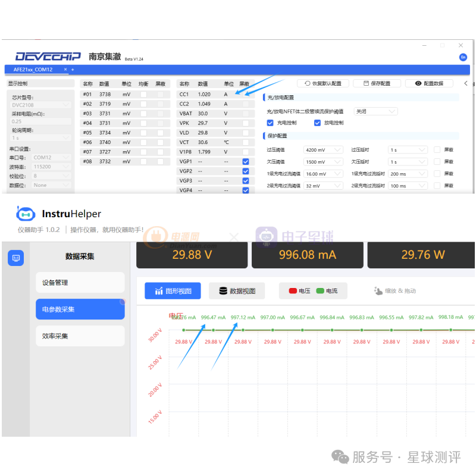476x476 pixels.
Task: Collapse the config panel with the left chevron
Action: (x=465, y=84)
